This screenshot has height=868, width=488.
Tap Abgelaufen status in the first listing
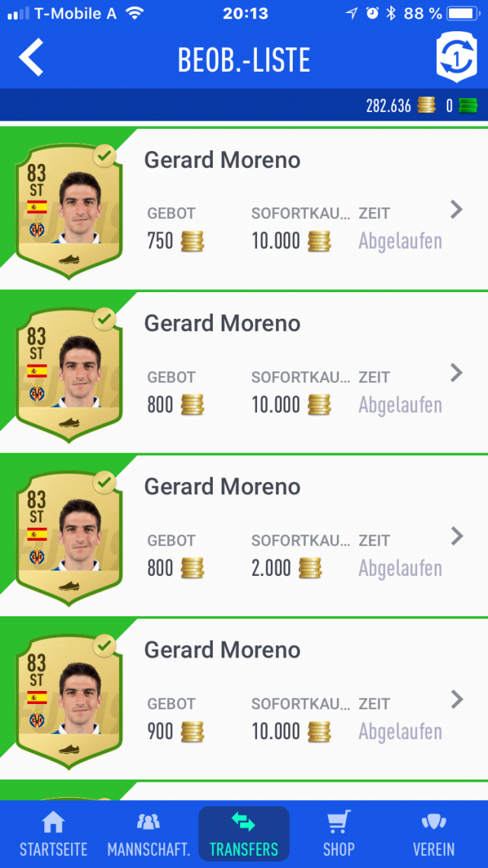click(x=400, y=242)
